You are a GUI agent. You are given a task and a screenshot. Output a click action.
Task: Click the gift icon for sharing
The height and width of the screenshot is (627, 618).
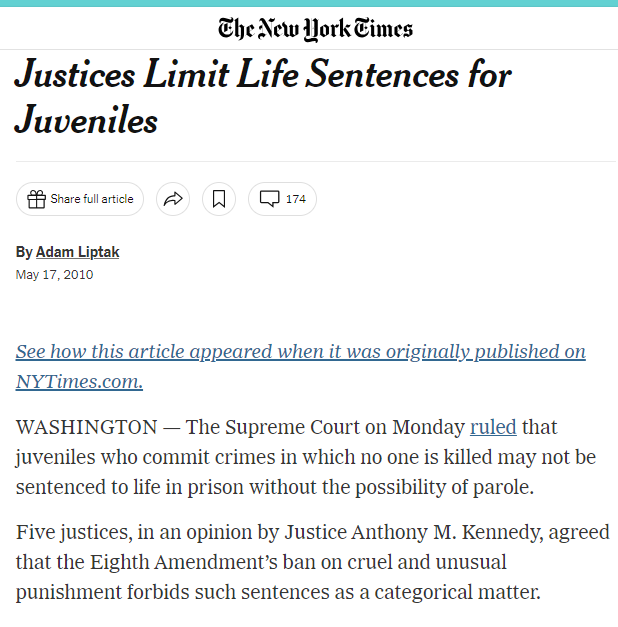36,199
